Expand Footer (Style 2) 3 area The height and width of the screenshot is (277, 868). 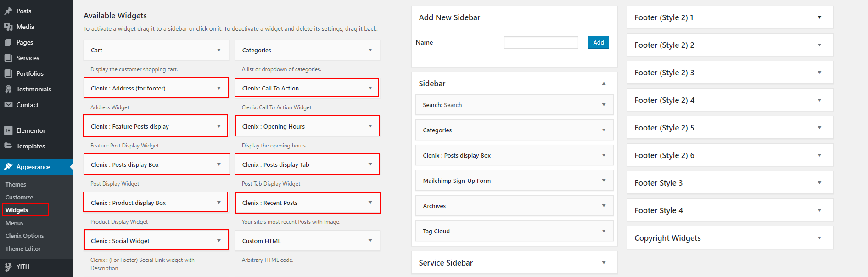(819, 73)
